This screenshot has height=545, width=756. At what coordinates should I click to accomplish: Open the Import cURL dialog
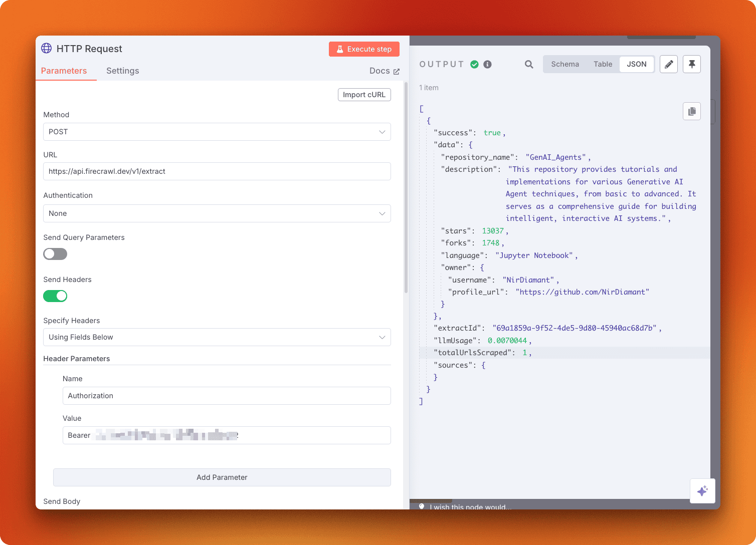(364, 94)
